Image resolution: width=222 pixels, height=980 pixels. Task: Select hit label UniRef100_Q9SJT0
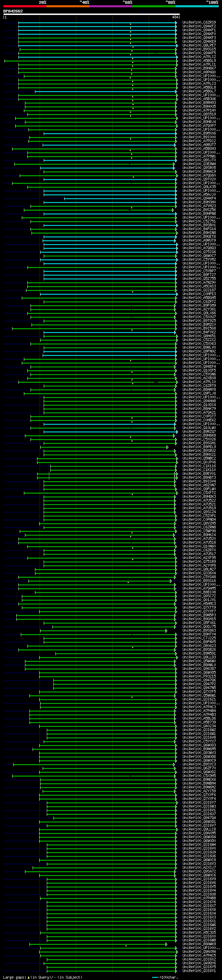click(x=199, y=160)
